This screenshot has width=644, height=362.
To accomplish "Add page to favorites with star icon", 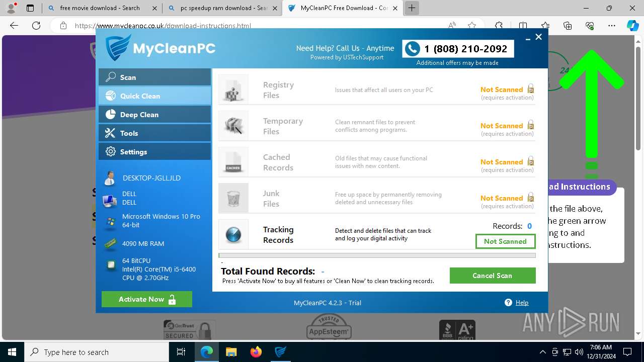I will [472, 26].
